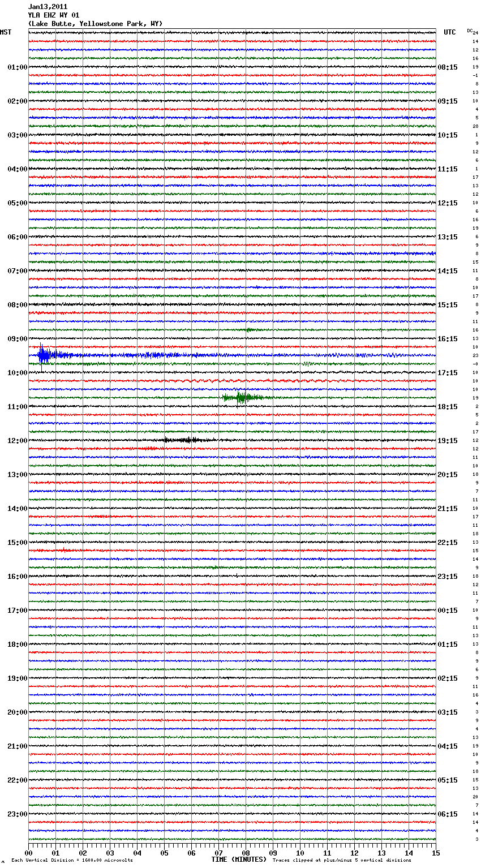Click the 02:15 UTC time label
Viewport: 481px width, 868px height.
coord(448,678)
